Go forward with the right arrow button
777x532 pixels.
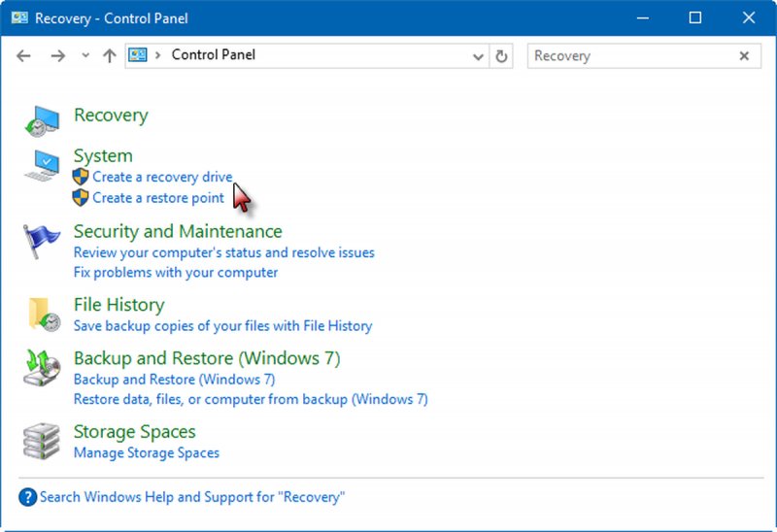coord(58,55)
